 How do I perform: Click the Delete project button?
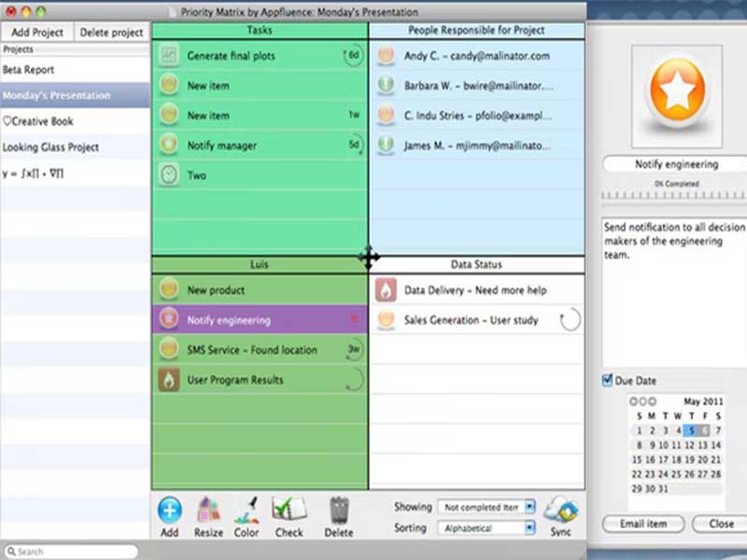[x=111, y=33]
